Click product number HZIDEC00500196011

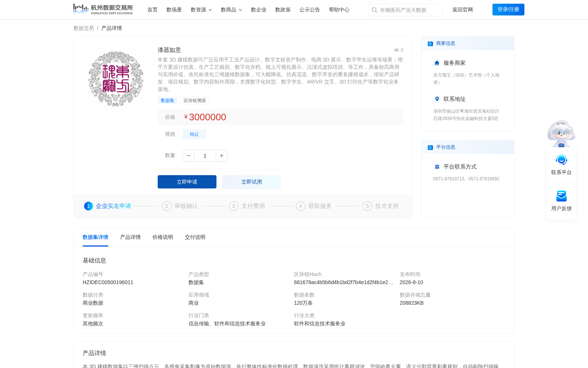[108, 283]
